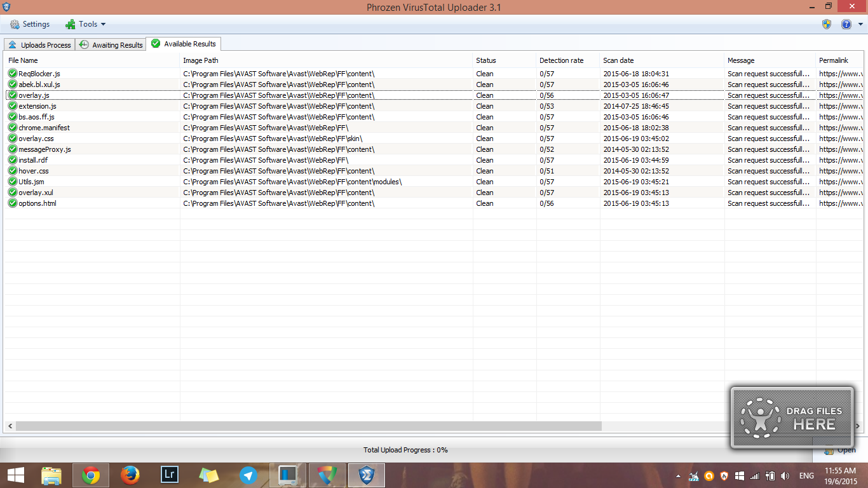Launch Firefox from the taskbar
Screen dimensions: 868x488
tap(130, 475)
